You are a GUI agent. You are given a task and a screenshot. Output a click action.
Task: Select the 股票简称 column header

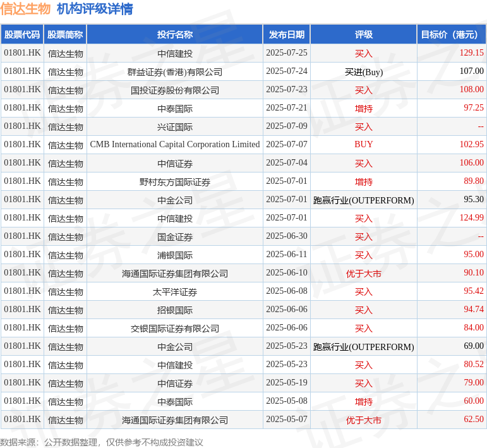point(65,35)
